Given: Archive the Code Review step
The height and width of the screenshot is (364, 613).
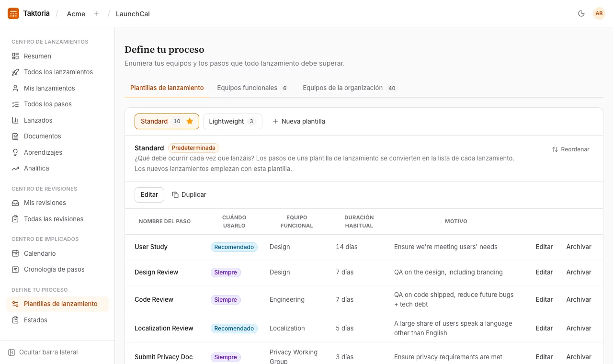Looking at the screenshot, I should click(x=579, y=299).
